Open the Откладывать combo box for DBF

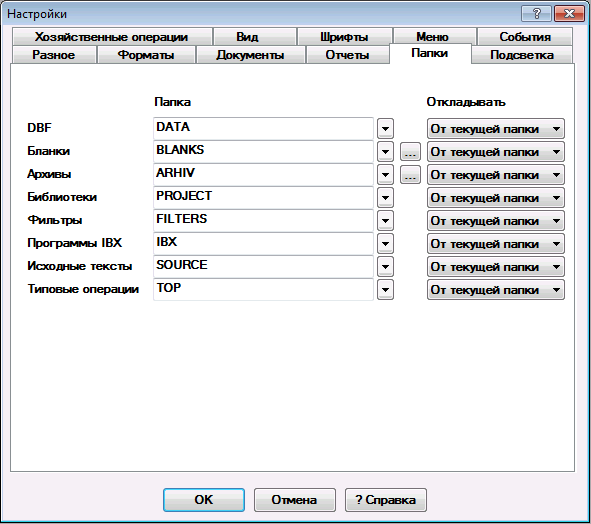[x=496, y=129]
